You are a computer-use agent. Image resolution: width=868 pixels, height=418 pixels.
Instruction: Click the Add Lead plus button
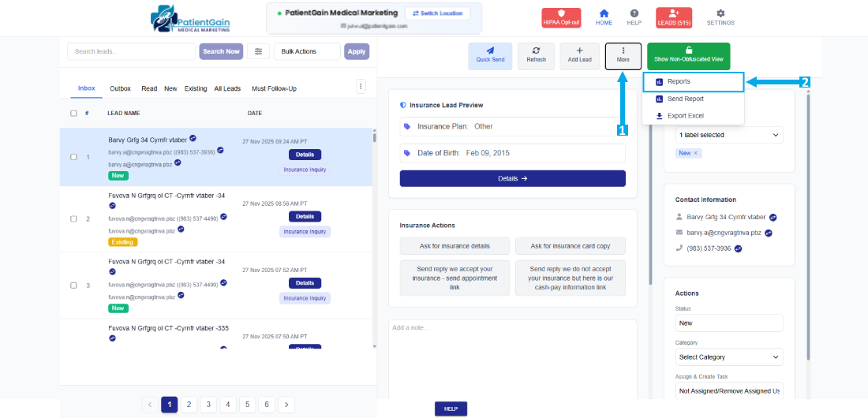pos(579,56)
